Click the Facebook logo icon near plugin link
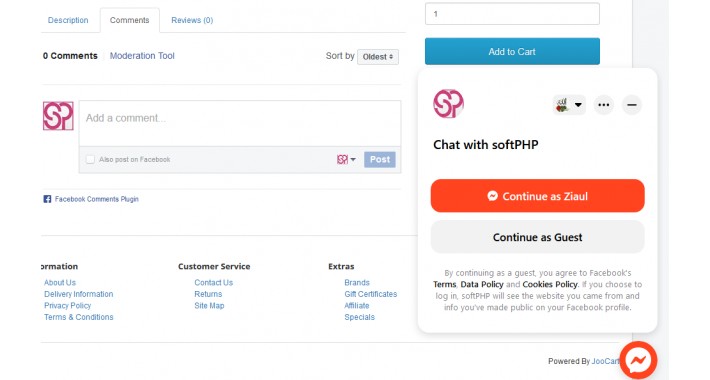 [x=47, y=199]
